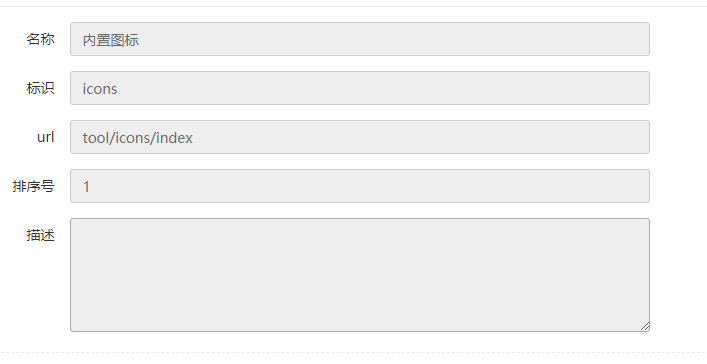Click the 标识 input field
This screenshot has height=364, width=707.
[x=360, y=88]
